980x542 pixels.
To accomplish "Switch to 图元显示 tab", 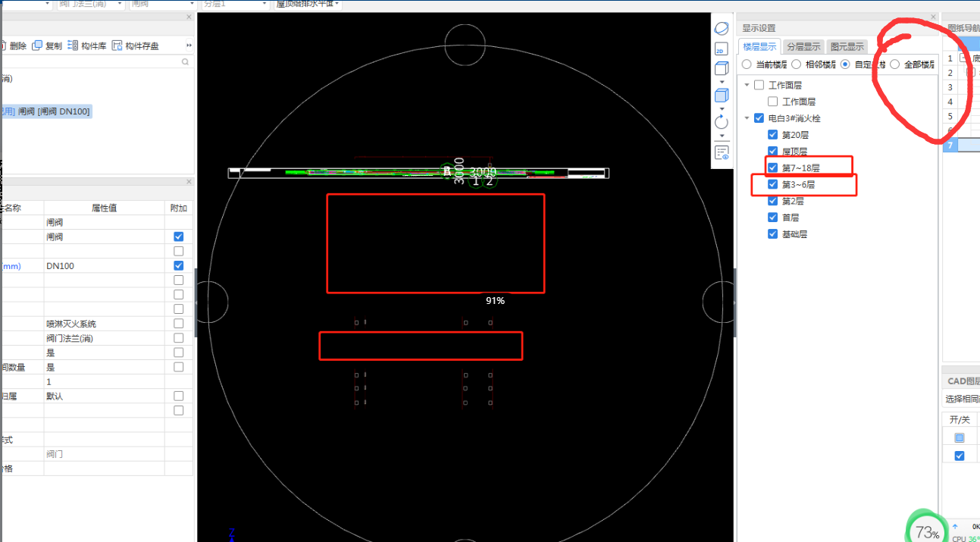I will (x=847, y=47).
